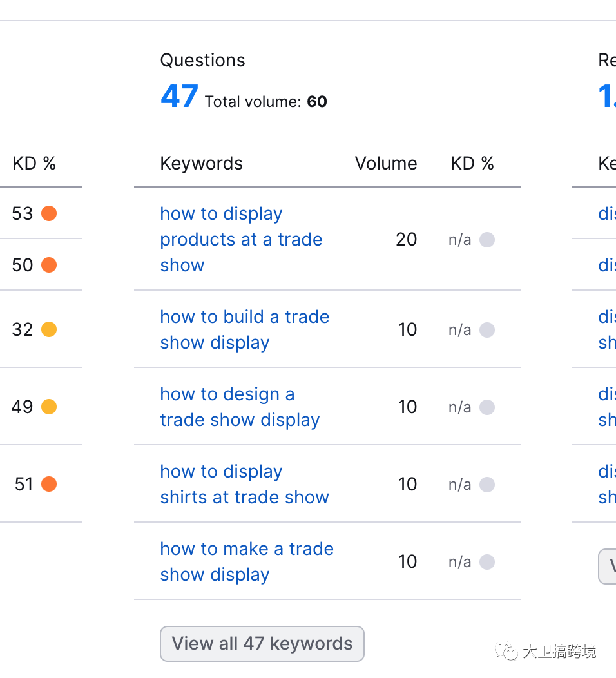Open 'how to display products at a trade show' keyword
Viewport: 616px width, 678px height.
(241, 239)
